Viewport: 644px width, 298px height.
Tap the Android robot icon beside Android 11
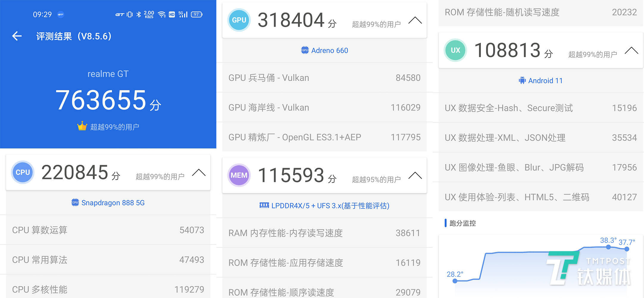(522, 80)
